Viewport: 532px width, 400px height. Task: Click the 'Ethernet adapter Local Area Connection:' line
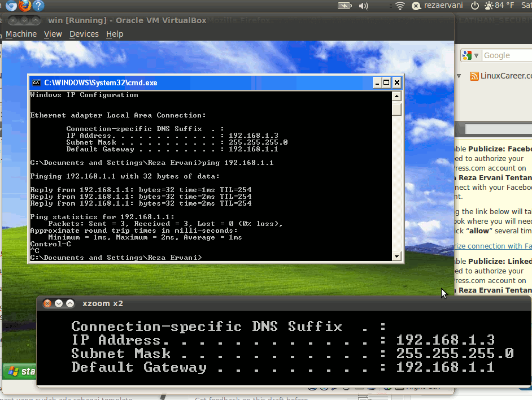[x=118, y=115]
